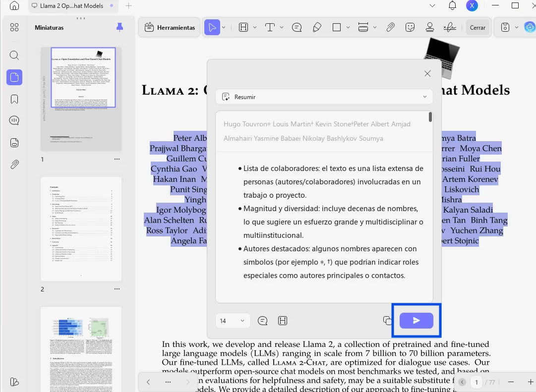536x392 pixels.
Task: Select the signature tool
Action: (450, 27)
